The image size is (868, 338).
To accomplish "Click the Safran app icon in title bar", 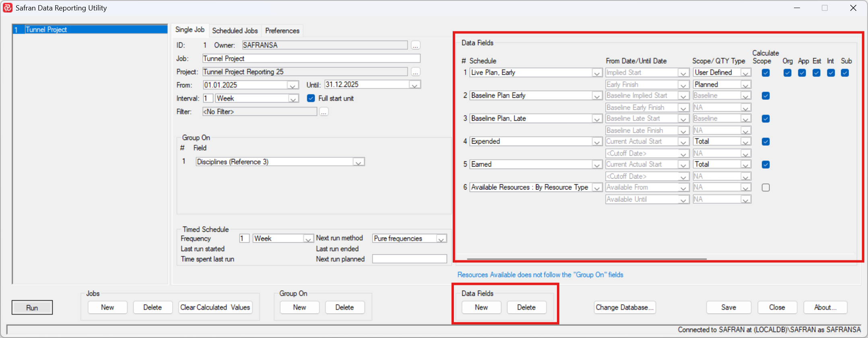I will click(x=8, y=8).
